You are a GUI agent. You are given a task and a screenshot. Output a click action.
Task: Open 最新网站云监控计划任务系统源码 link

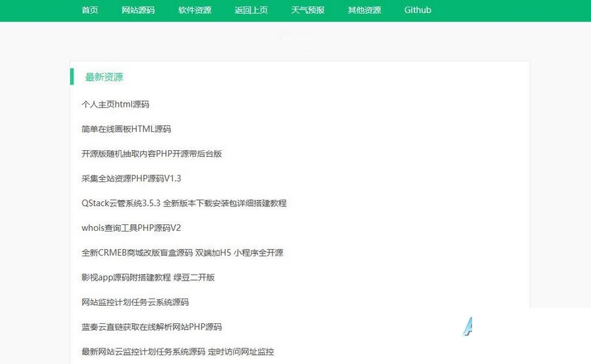coord(177,352)
